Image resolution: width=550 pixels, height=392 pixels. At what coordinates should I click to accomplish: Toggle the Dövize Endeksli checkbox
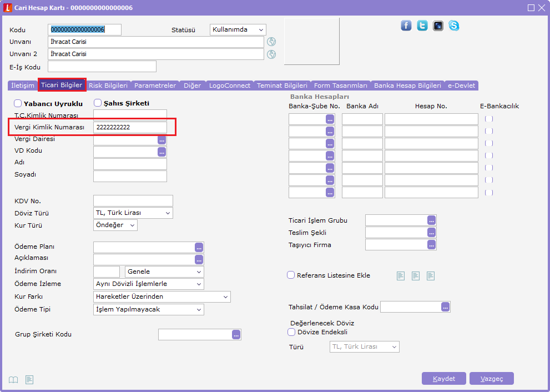(x=291, y=332)
